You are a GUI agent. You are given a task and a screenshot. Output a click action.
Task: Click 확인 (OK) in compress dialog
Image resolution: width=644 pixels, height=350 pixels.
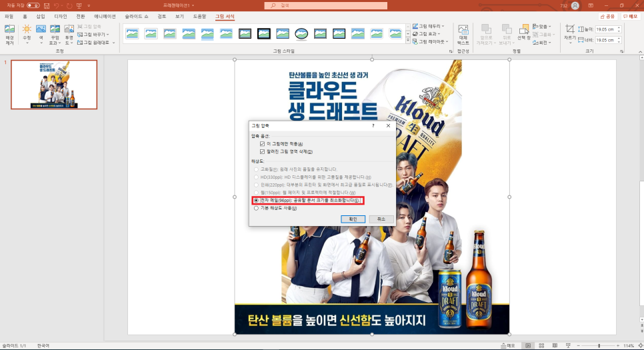point(353,219)
